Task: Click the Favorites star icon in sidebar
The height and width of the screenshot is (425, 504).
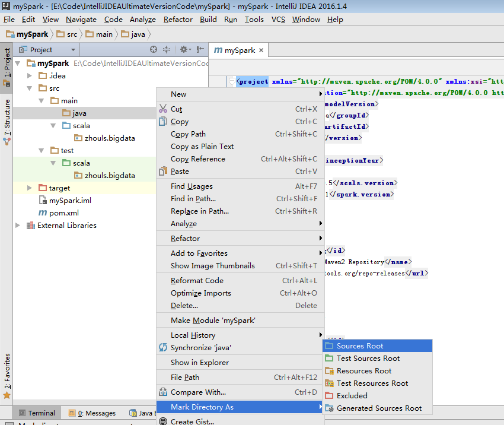Action: pos(7,395)
